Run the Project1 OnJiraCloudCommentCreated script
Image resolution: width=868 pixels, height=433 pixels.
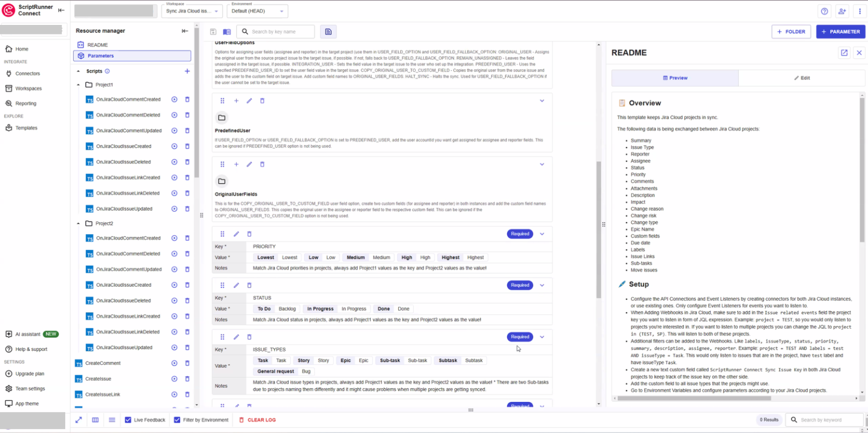[175, 100]
